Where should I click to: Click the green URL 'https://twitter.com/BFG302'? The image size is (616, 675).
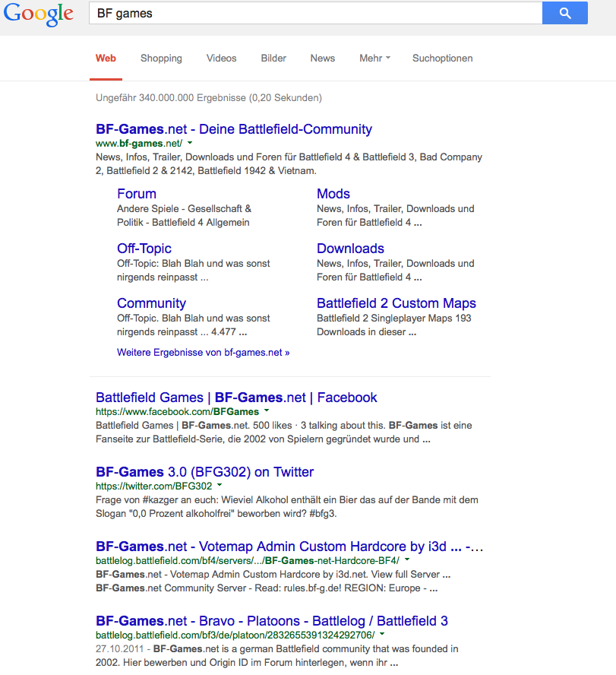(154, 486)
